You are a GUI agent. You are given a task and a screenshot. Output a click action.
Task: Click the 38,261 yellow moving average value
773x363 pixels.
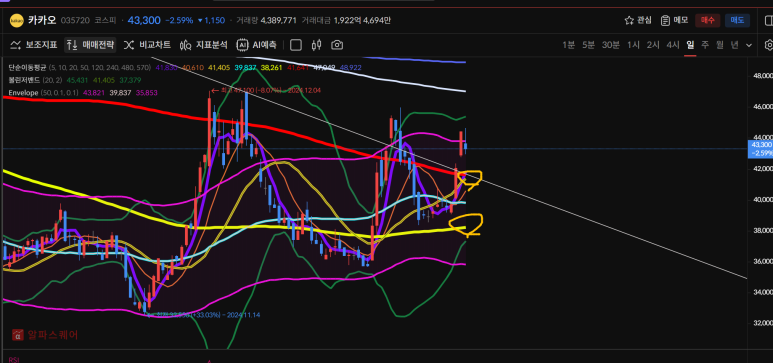[272, 68]
